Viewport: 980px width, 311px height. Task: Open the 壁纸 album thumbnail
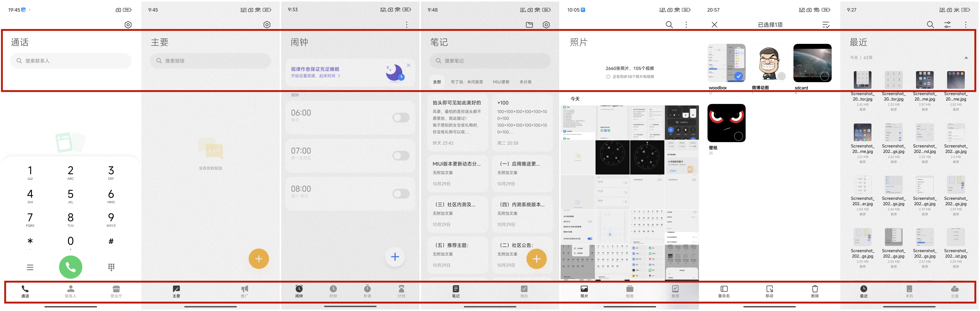[x=726, y=123]
